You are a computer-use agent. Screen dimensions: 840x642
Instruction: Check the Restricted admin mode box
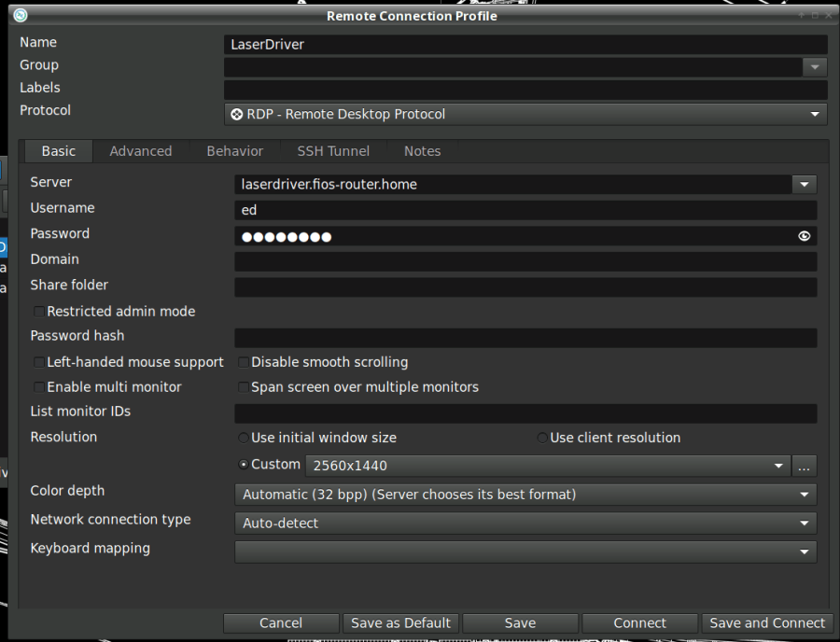pyautogui.click(x=37, y=311)
